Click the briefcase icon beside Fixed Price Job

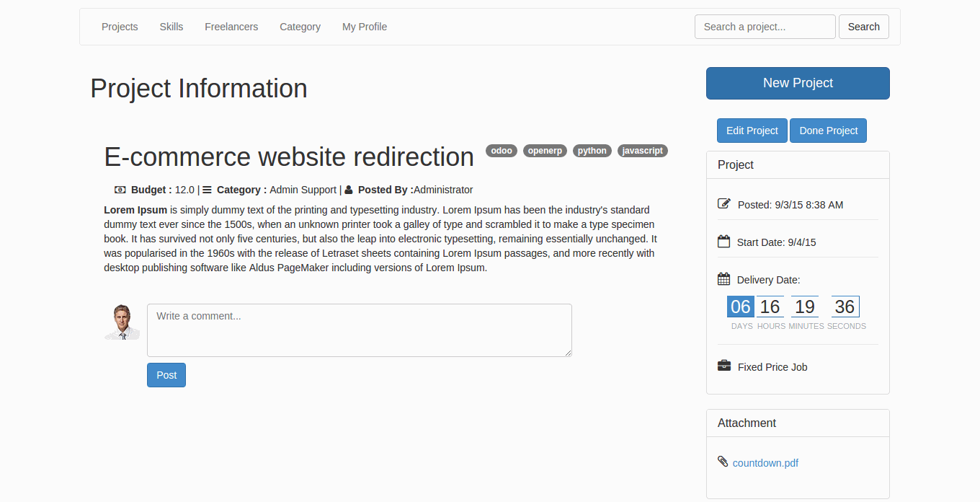724,366
